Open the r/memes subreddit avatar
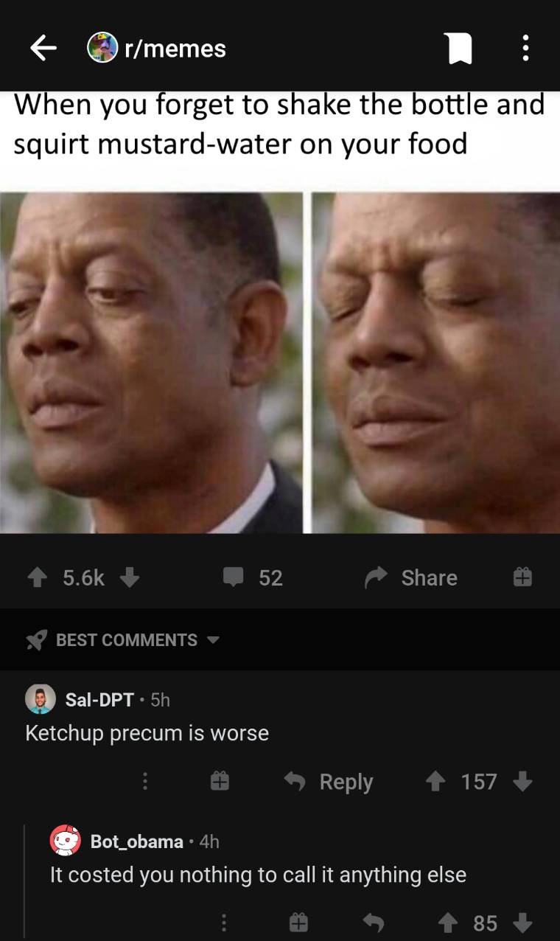Viewport: 560px width, 941px height. tap(102, 49)
